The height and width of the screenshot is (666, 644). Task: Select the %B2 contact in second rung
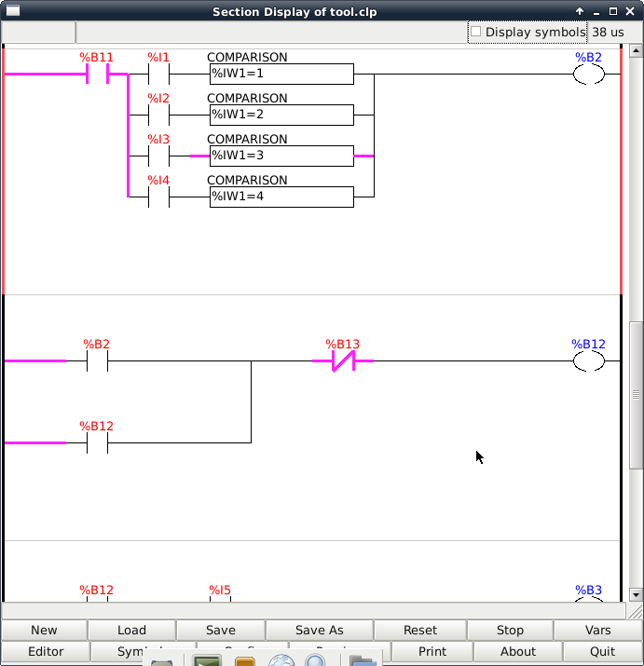pos(97,361)
